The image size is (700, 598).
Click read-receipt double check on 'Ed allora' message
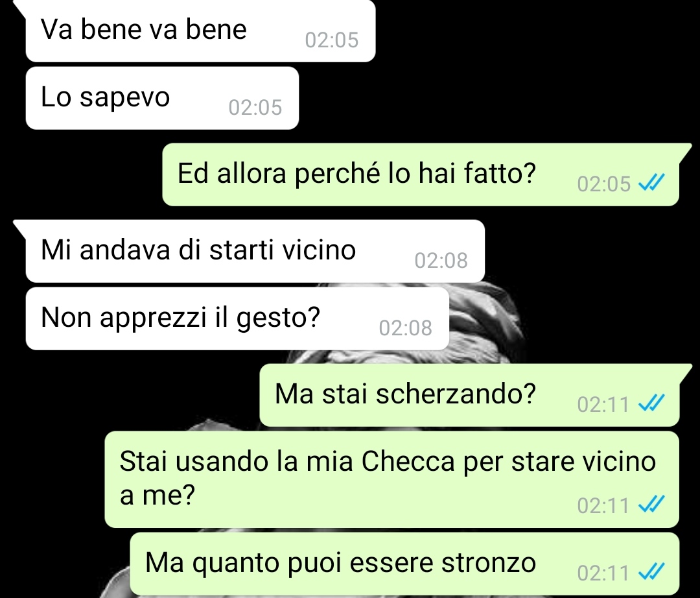coord(652,183)
